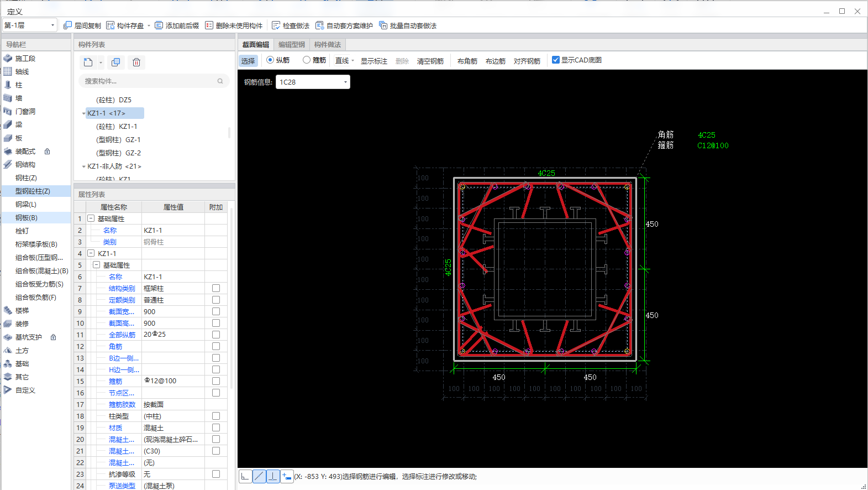This screenshot has height=490, width=868.
Task: Open the 构件存盘 dropdown arrow
Action: pyautogui.click(x=149, y=25)
